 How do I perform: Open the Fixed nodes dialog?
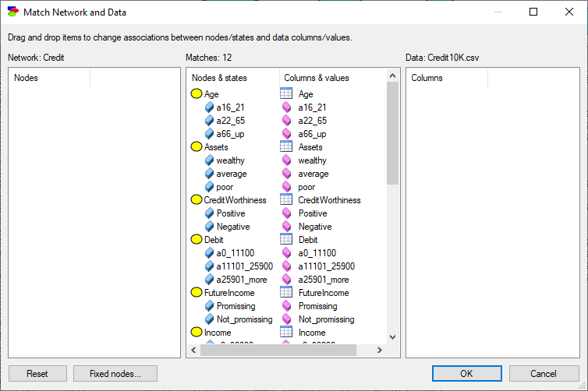point(115,373)
